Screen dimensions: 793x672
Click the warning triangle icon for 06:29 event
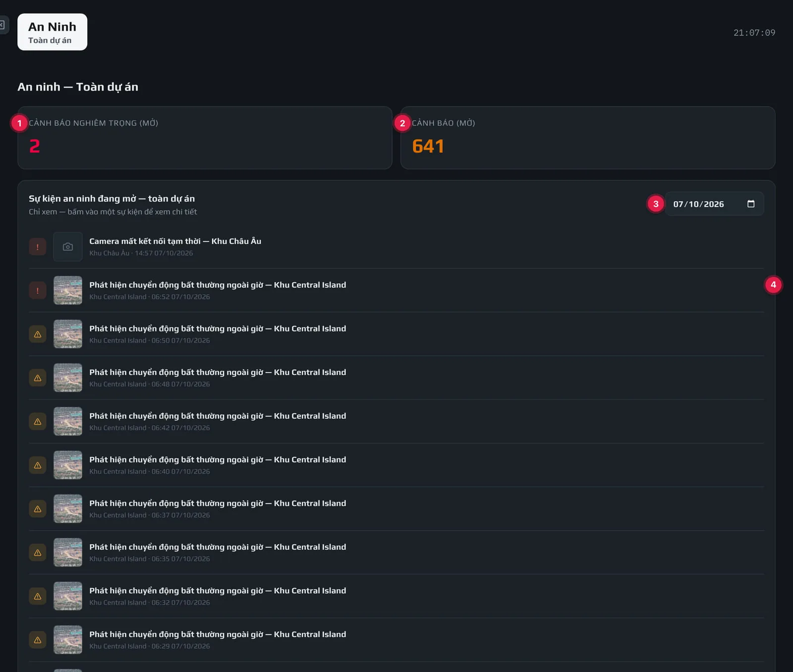[38, 640]
